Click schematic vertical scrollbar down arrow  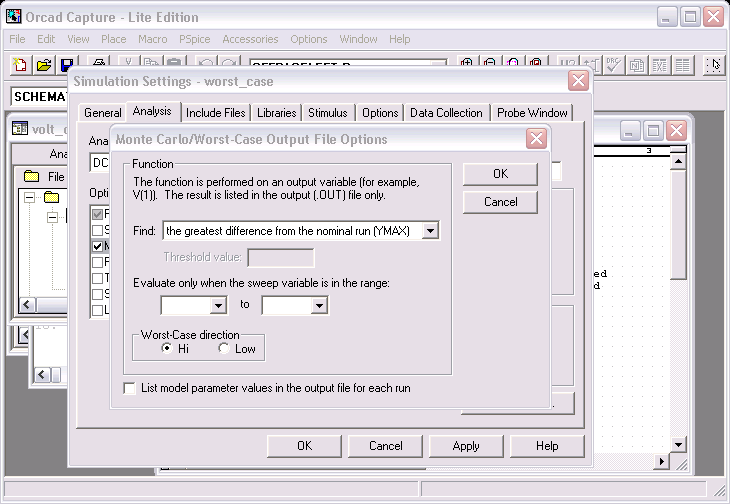click(x=678, y=444)
